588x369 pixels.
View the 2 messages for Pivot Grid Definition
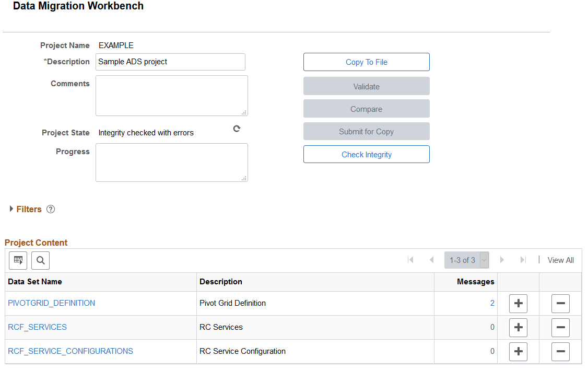click(491, 303)
